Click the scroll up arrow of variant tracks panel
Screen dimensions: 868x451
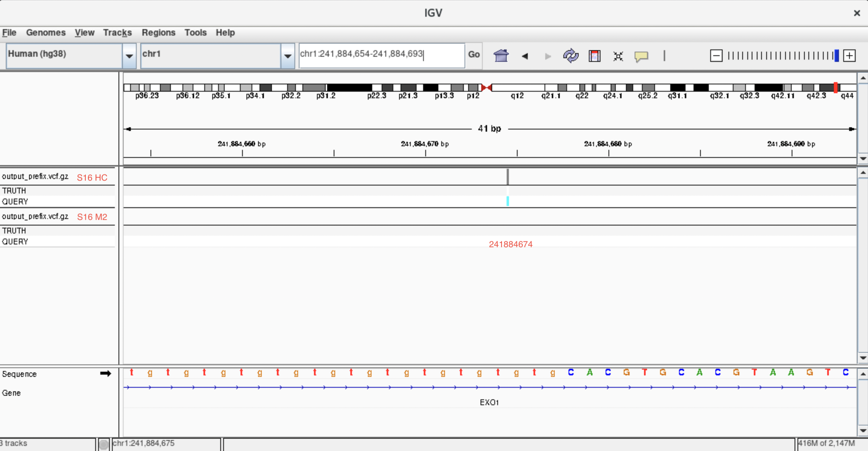tap(863, 173)
